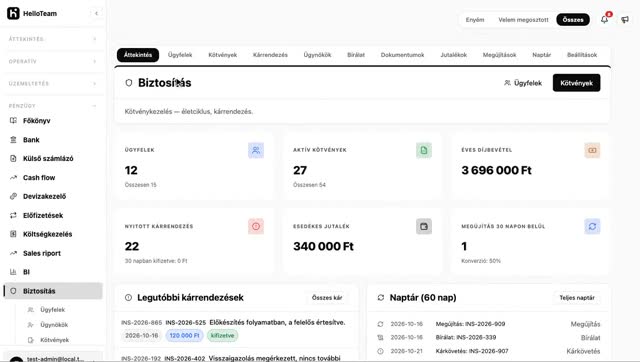640x362 pixels.
Task: Switch to the Jutalékok tab
Action: (453, 55)
